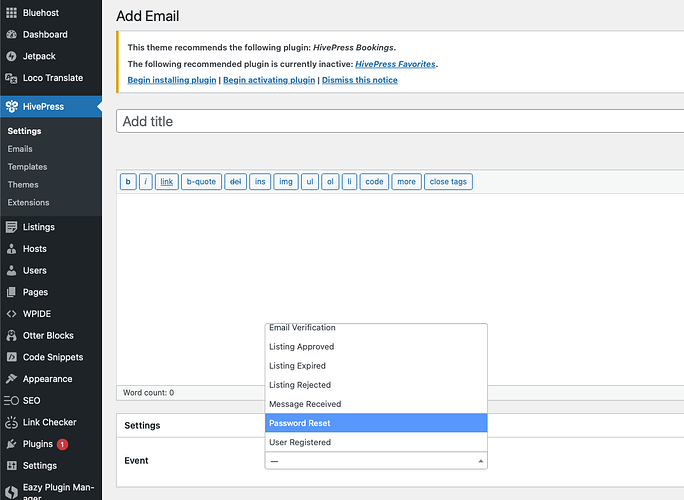This screenshot has width=684, height=500.
Task: Click the Dashboard gauge icon
Action: click(11, 34)
